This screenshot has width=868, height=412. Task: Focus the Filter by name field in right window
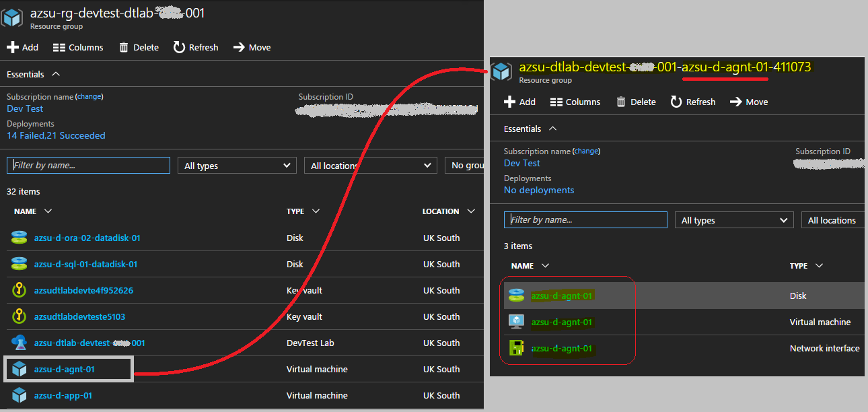[x=585, y=219]
